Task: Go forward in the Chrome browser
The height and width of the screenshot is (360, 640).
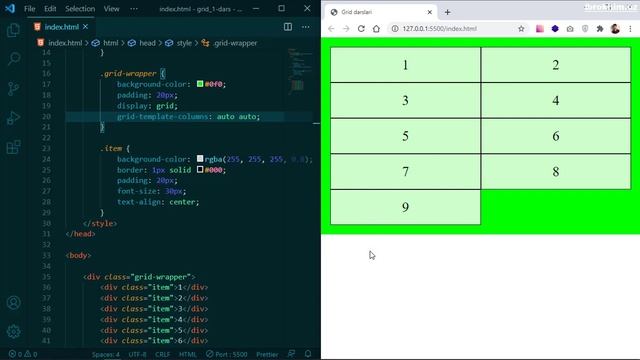Action: click(x=346, y=29)
